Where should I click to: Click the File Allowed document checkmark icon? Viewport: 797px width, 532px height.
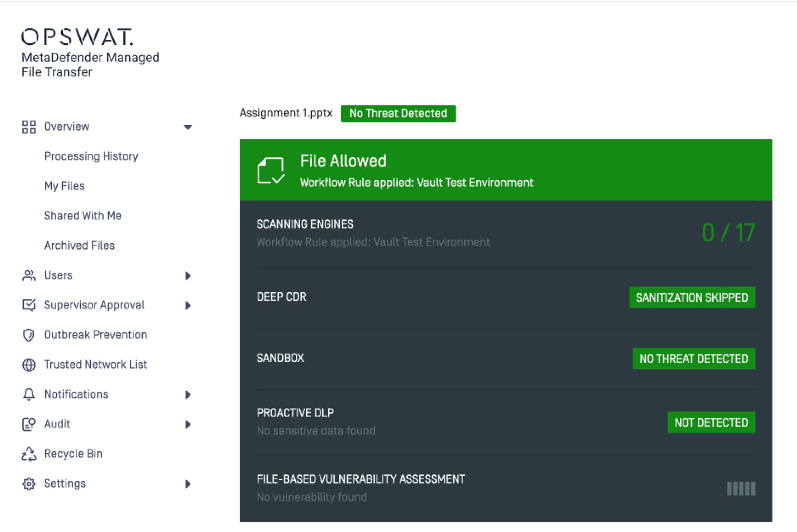tap(271, 170)
